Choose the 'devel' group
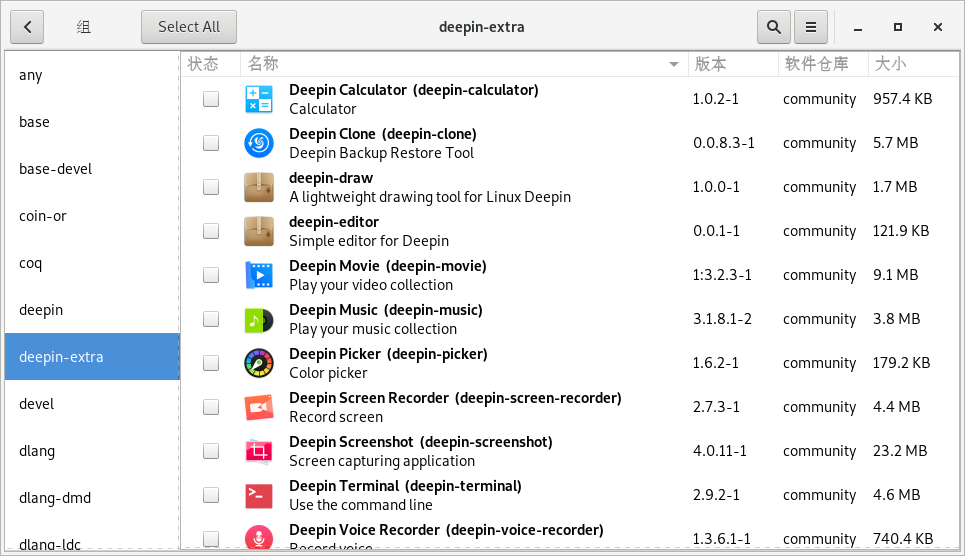This screenshot has height=556, width=965. (92, 404)
